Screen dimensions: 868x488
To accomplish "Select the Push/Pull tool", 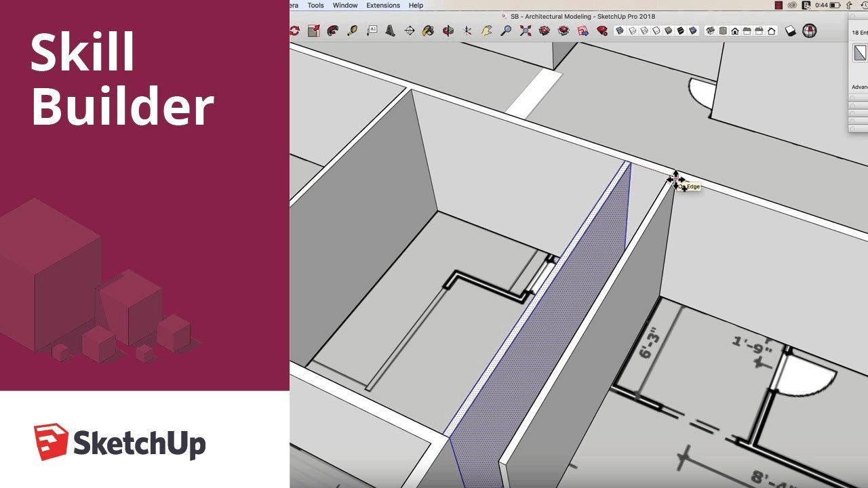I will (x=313, y=30).
